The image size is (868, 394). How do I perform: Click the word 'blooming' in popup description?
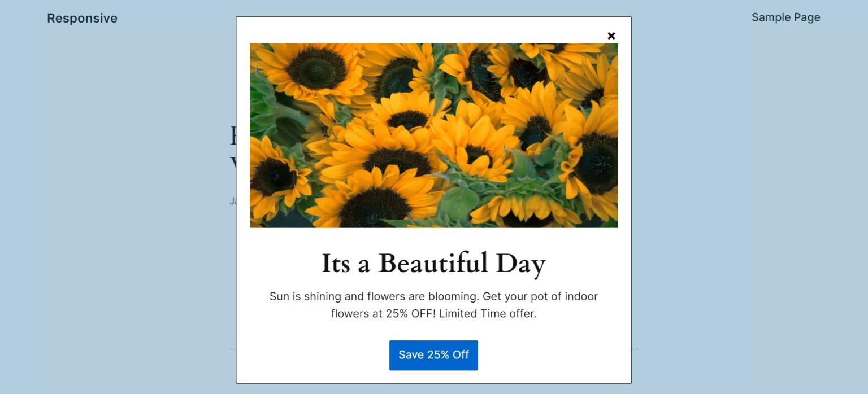tap(452, 296)
